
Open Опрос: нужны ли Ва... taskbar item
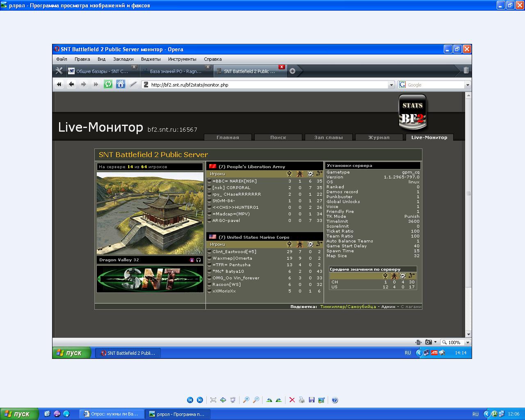coord(112,414)
